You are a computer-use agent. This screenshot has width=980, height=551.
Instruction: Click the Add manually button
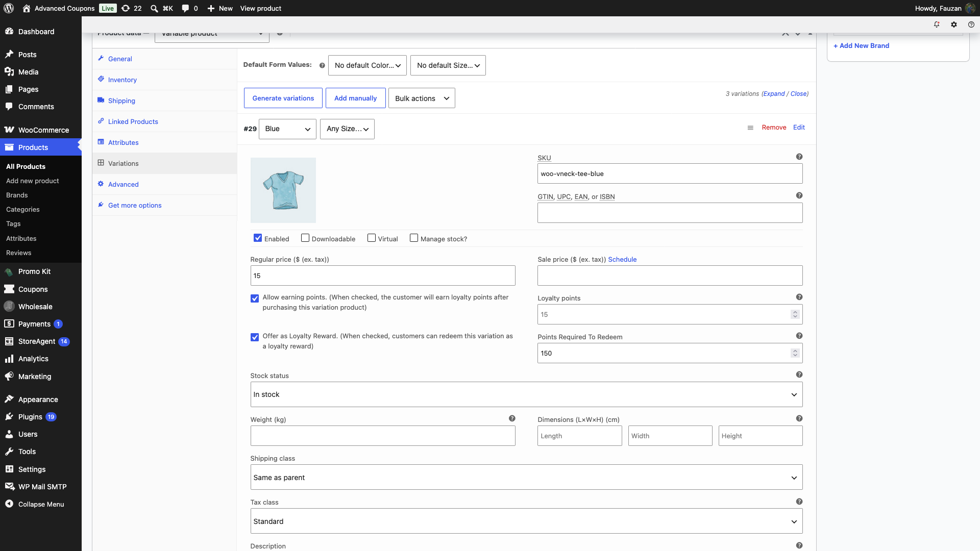(356, 98)
